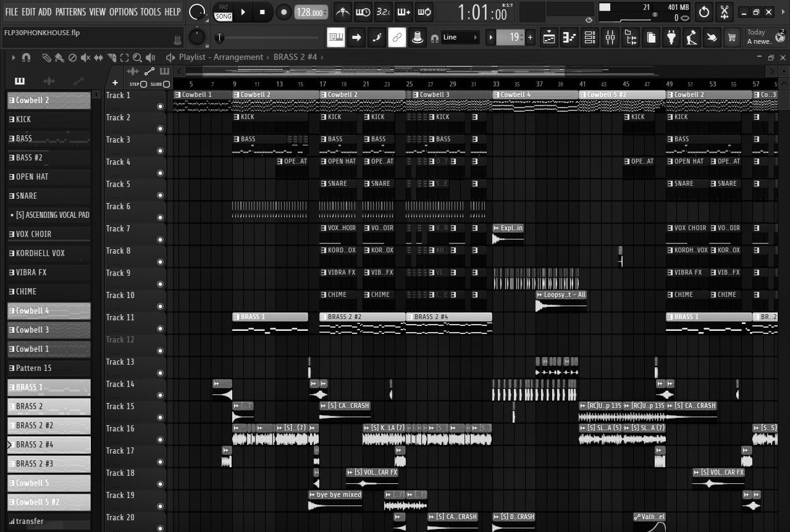Open the HELP menu

pos(172,12)
